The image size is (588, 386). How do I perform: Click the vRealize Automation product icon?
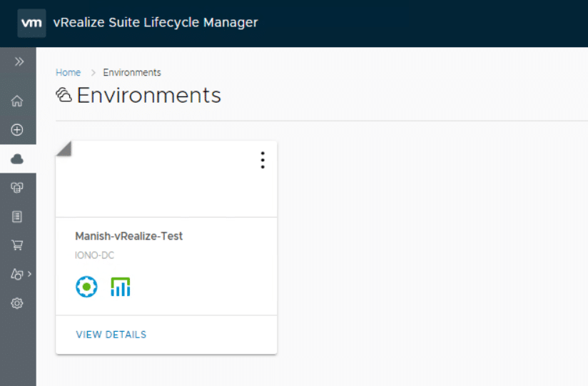coord(86,288)
